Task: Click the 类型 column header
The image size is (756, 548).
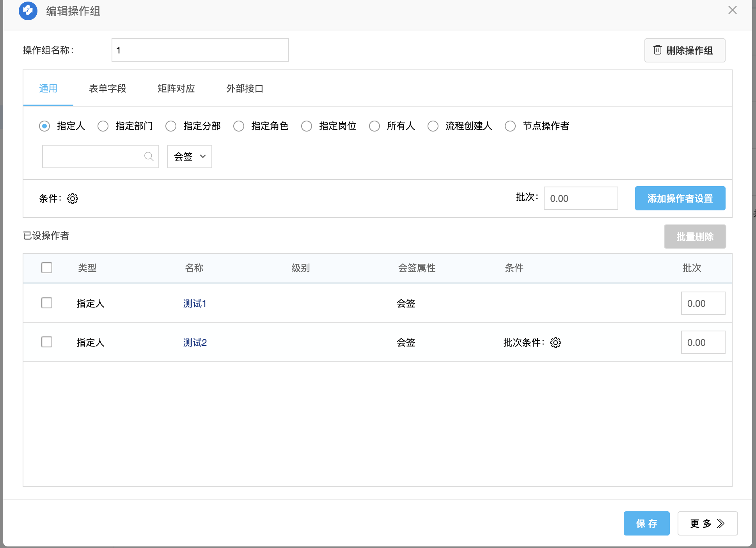Action: pos(87,268)
